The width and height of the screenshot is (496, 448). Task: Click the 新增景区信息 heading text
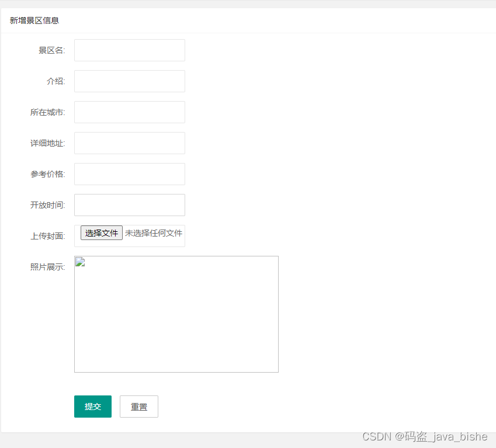coord(34,20)
